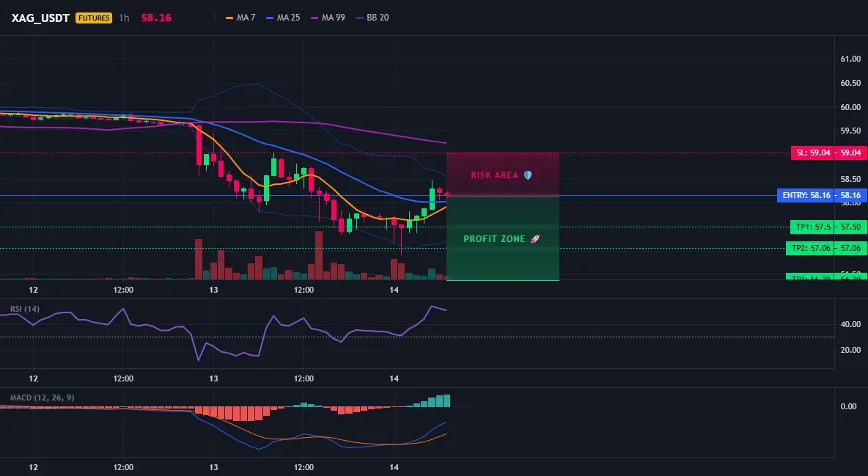Click the TP1: 57.5 target label

812,227
